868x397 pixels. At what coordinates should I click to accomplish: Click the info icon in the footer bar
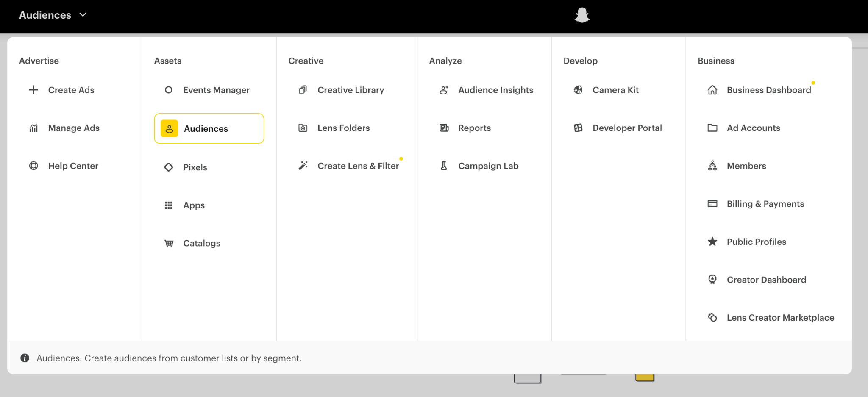pyautogui.click(x=25, y=358)
